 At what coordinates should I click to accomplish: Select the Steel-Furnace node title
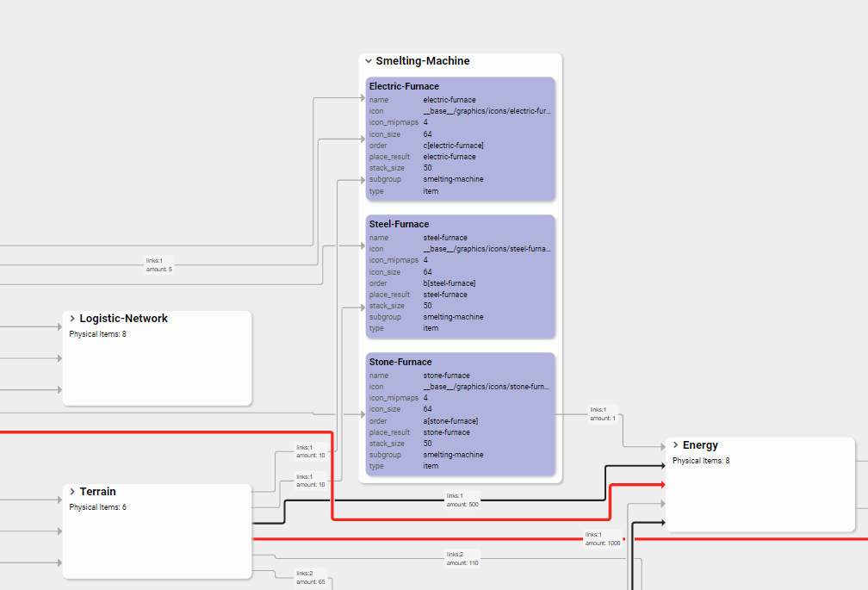tap(399, 224)
